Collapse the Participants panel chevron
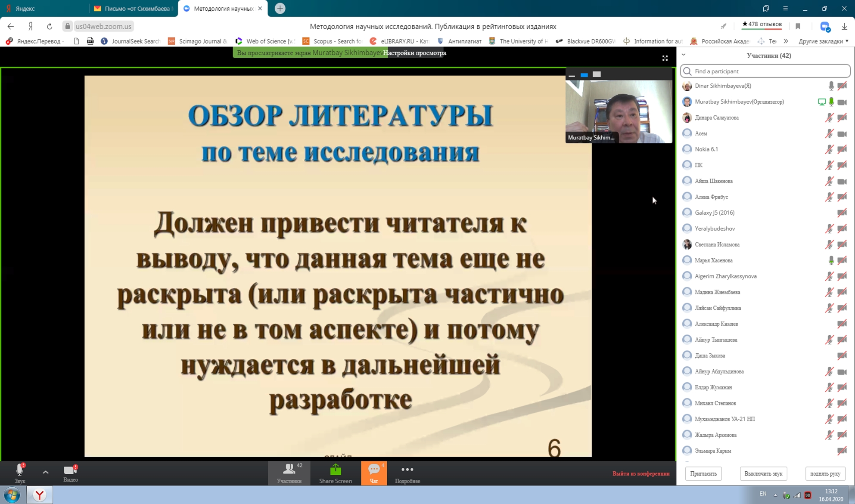 684,55
